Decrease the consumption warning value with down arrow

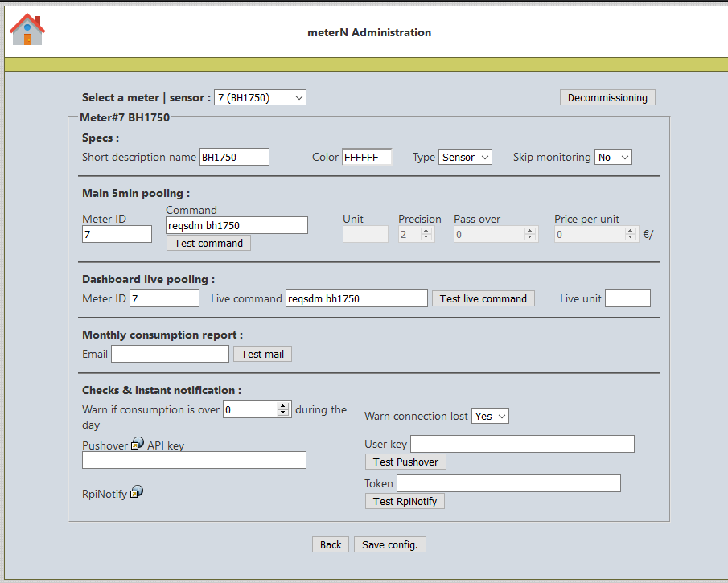click(283, 413)
